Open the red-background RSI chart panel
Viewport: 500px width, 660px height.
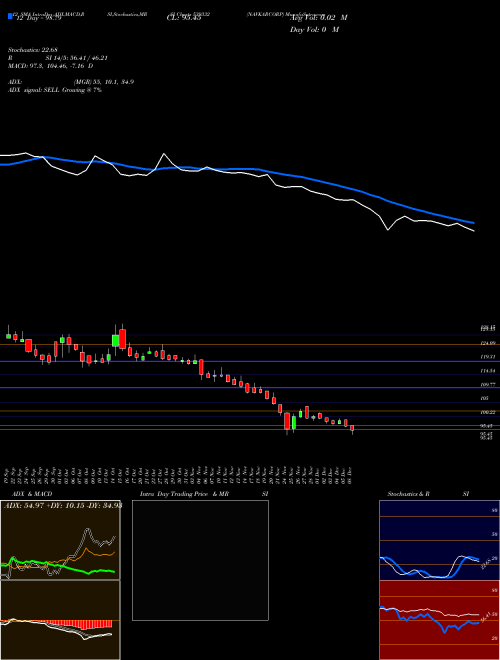(x=439, y=620)
